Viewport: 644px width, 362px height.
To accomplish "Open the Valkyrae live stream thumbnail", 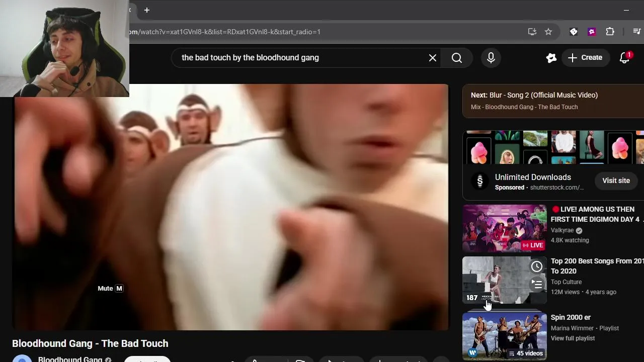I will [x=505, y=228].
